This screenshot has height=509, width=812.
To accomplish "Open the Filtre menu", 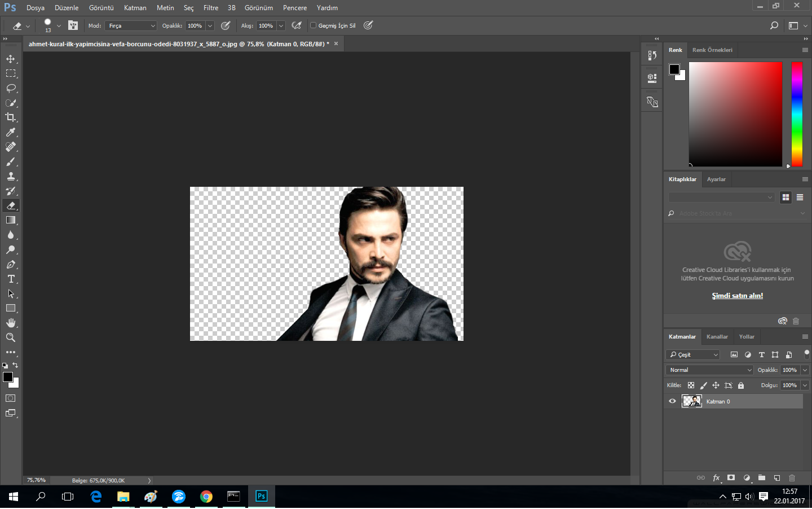I will tap(211, 8).
